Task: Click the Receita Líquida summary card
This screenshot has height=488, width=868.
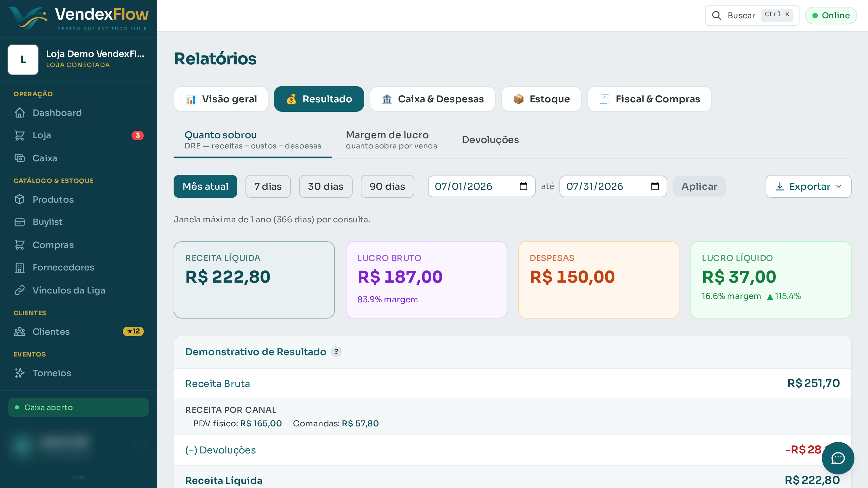Action: 254,280
